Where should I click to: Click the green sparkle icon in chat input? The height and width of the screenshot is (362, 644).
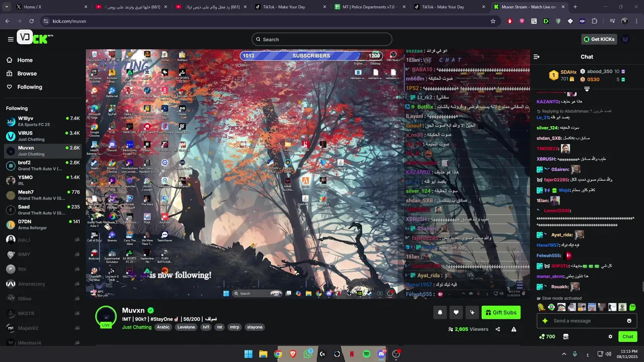544,321
